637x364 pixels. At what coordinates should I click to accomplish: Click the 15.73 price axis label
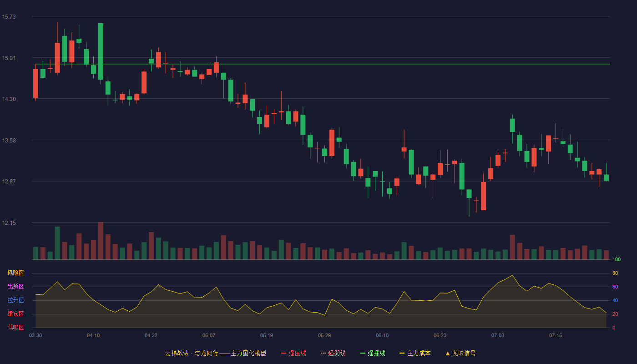pos(9,17)
